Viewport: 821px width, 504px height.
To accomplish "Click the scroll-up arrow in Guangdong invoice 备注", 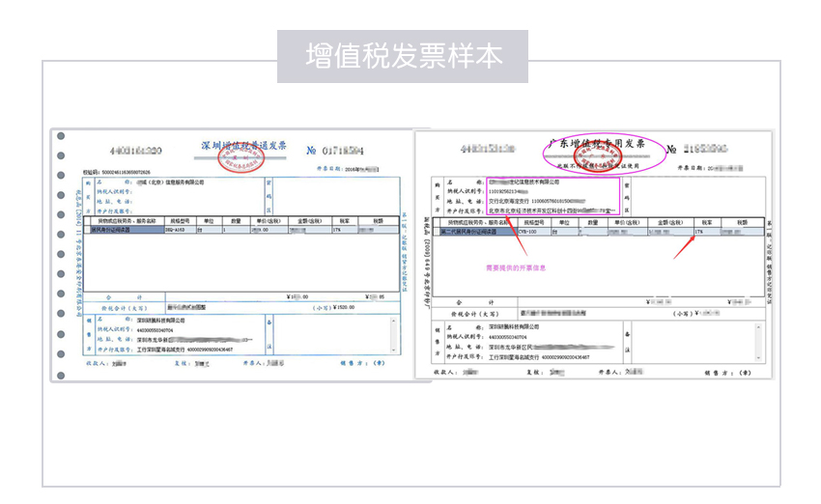I will (758, 327).
